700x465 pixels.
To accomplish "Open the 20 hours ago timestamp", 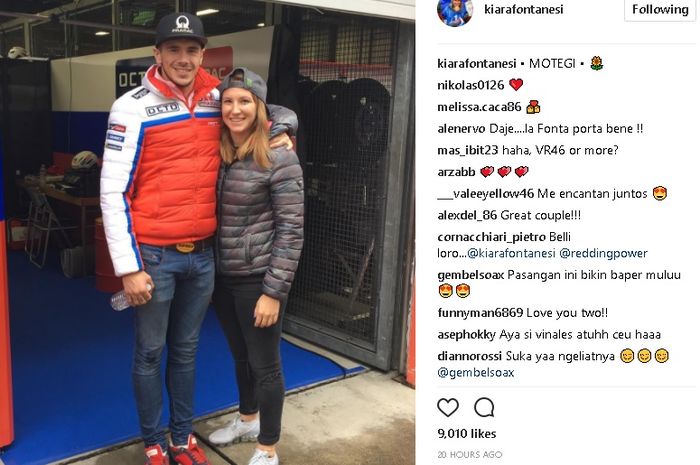I will (470, 455).
